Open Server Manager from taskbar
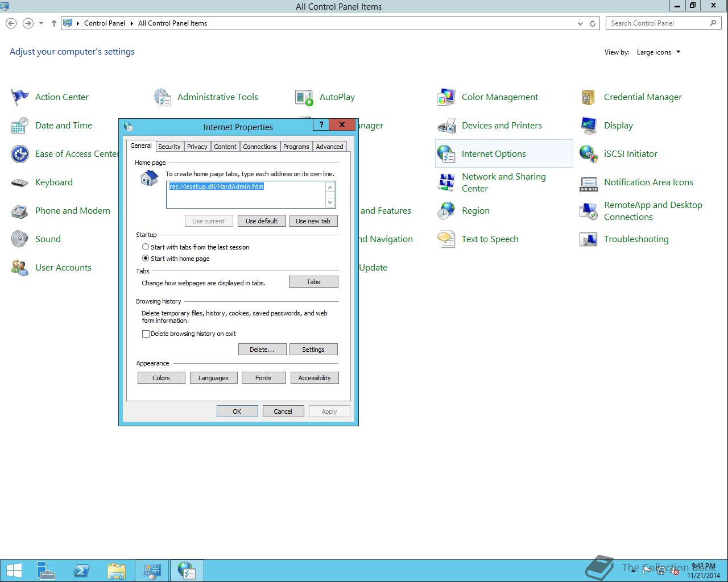This screenshot has height=582, width=728. pos(47,571)
